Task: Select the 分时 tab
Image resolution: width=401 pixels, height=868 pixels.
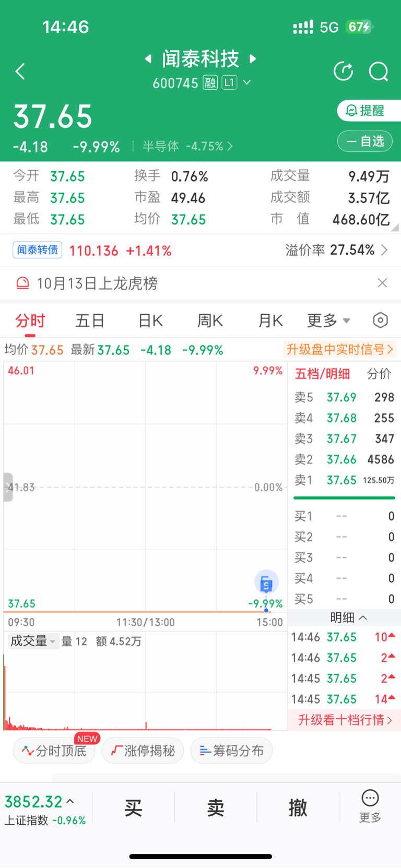Action: click(30, 320)
